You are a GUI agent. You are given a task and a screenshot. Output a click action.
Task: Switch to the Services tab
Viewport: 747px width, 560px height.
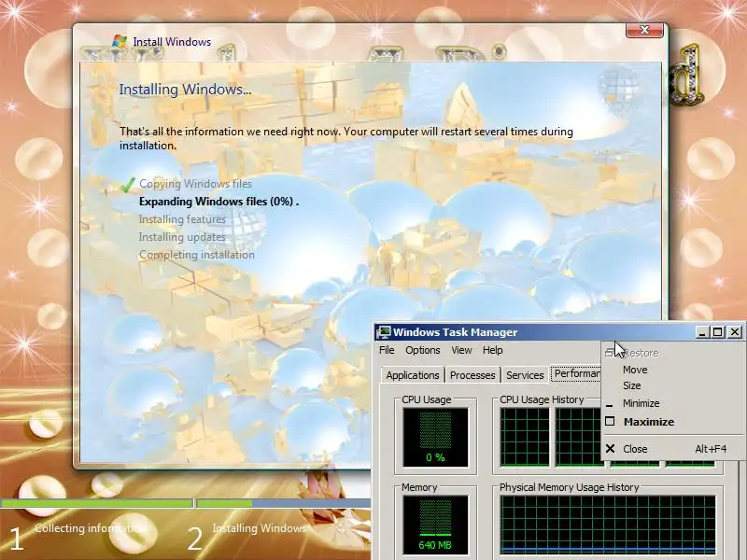click(525, 375)
